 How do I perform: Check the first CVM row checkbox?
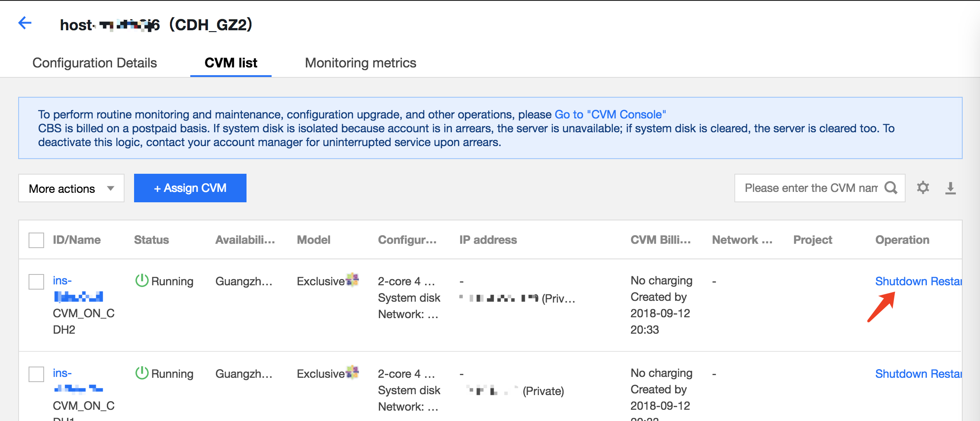(x=36, y=282)
